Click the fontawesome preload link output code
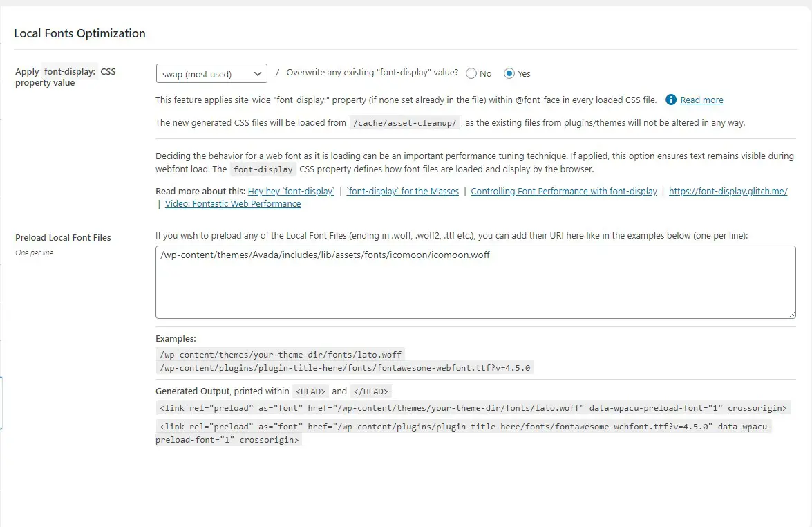 (x=463, y=433)
